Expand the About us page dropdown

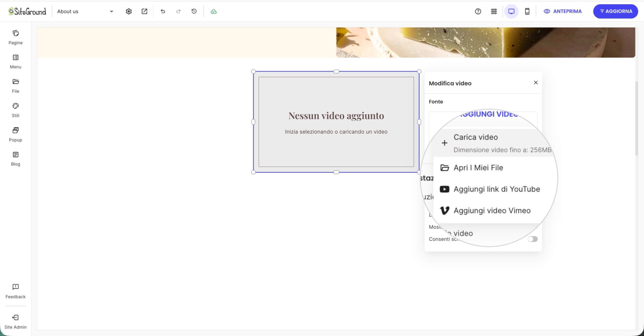pos(85,11)
